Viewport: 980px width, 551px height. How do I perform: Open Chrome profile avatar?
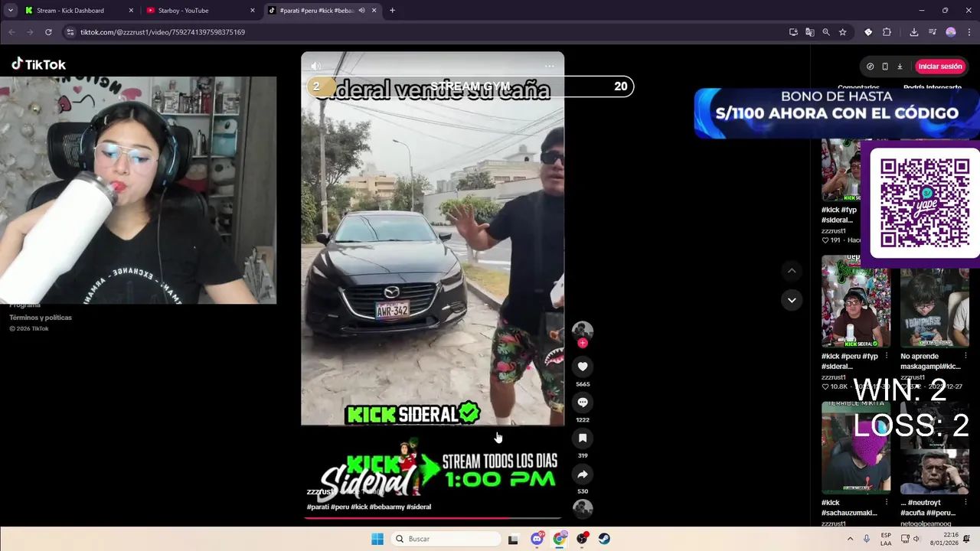951,32
